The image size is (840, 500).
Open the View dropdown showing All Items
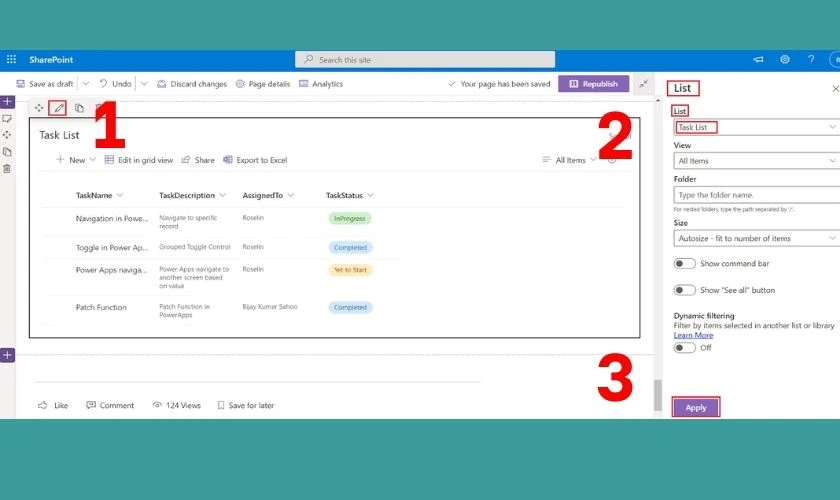click(756, 161)
